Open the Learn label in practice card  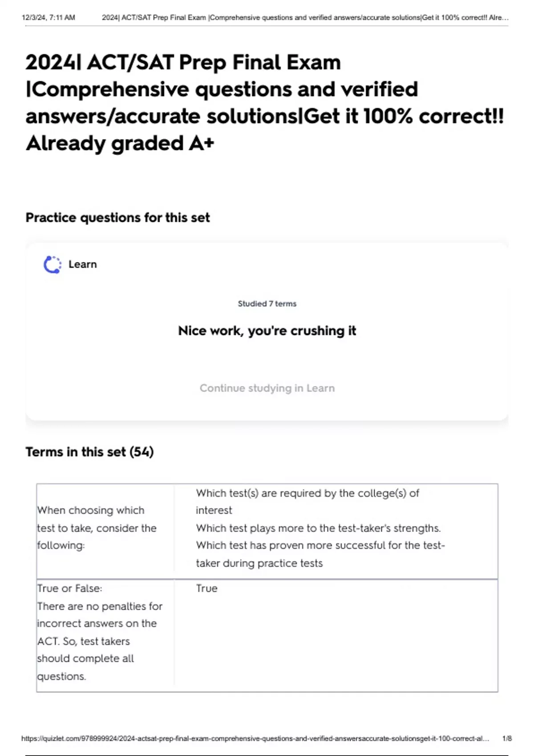tap(82, 264)
